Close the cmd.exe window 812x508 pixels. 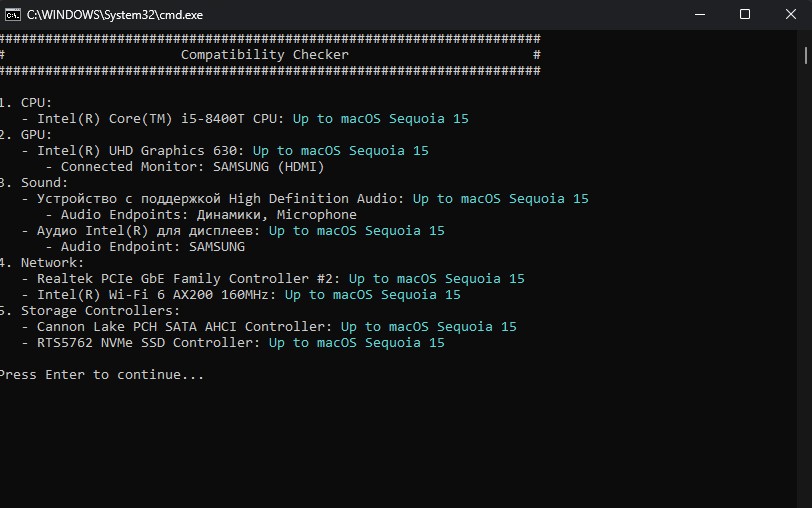pos(790,14)
